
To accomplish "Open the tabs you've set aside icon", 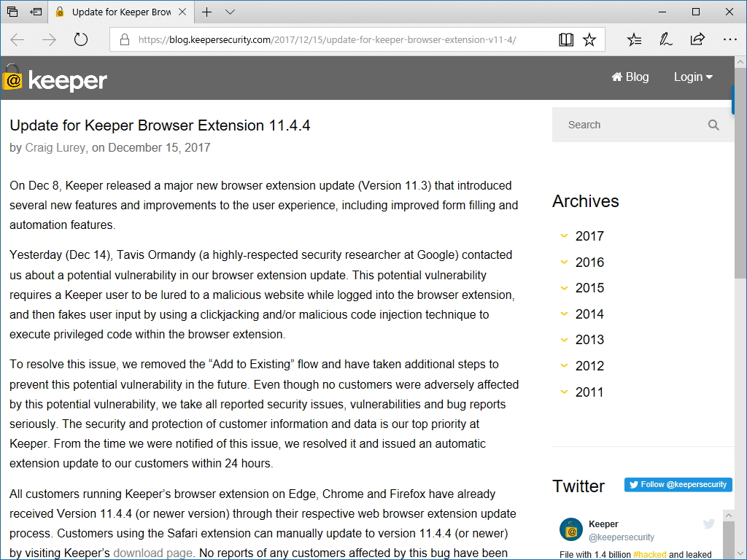I will click(x=12, y=12).
